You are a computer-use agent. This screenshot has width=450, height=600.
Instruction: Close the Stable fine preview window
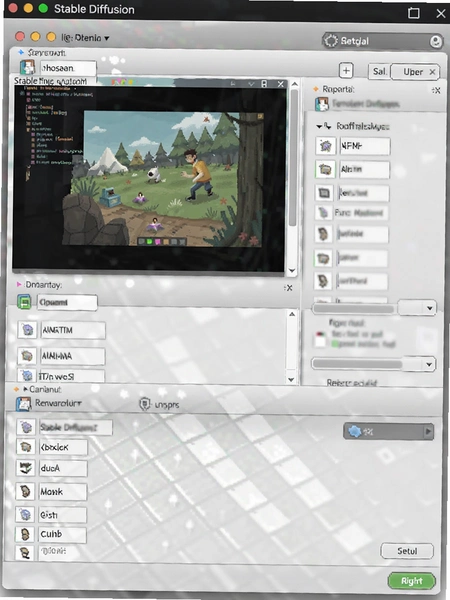(x=280, y=84)
